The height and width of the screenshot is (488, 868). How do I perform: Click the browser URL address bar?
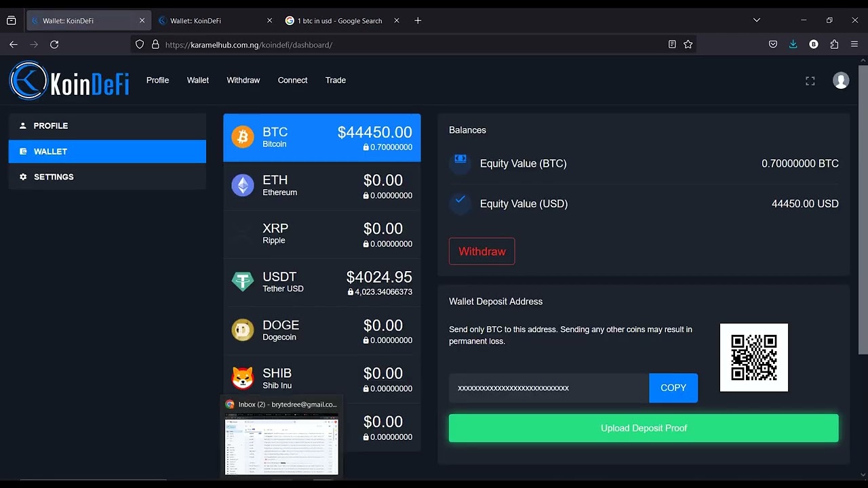click(414, 44)
